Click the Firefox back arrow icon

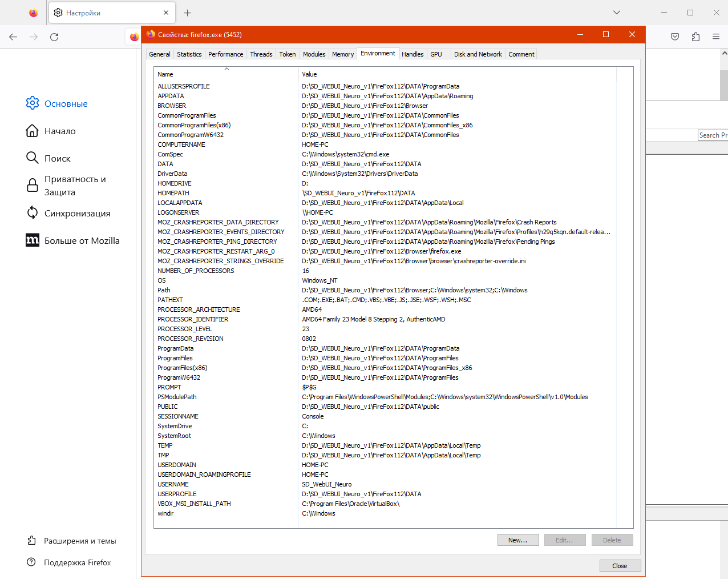pos(13,37)
